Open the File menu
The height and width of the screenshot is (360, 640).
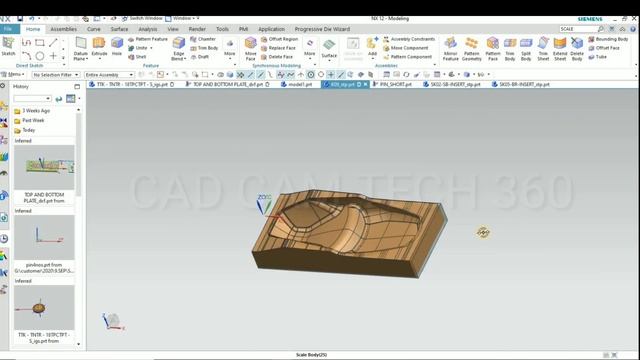click(x=9, y=29)
